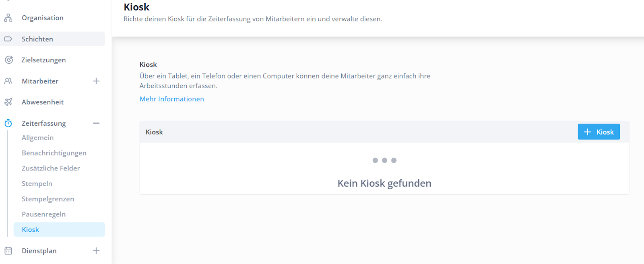Open Stempelgrenzen settings
This screenshot has width=644, height=264.
tap(48, 199)
